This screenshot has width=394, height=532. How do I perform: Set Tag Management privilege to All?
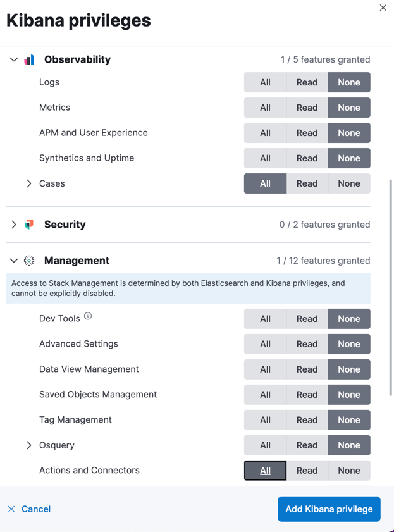coord(265,420)
